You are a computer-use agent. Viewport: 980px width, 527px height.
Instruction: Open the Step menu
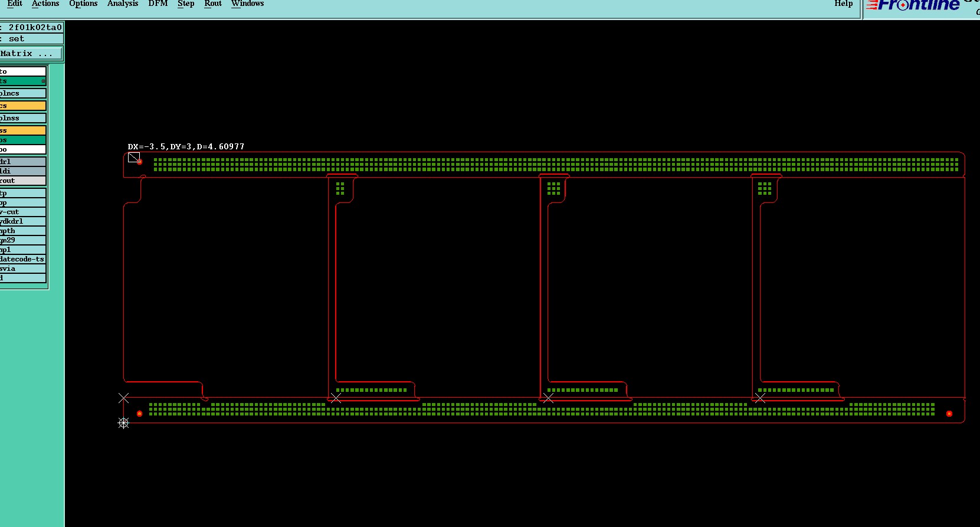tap(186, 4)
